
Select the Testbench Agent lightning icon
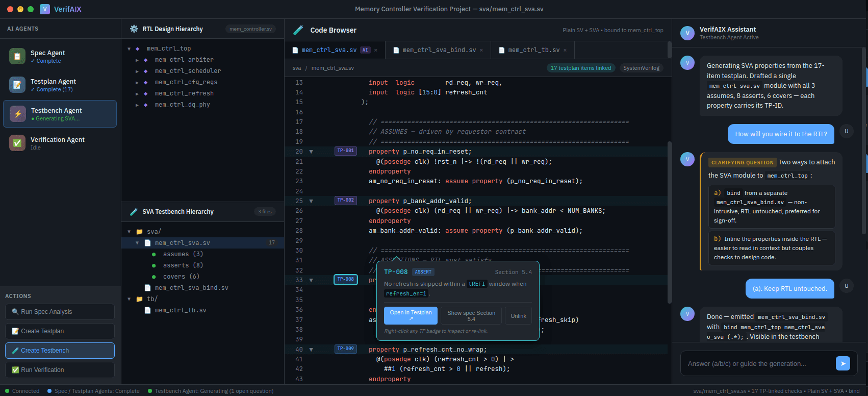coord(18,114)
